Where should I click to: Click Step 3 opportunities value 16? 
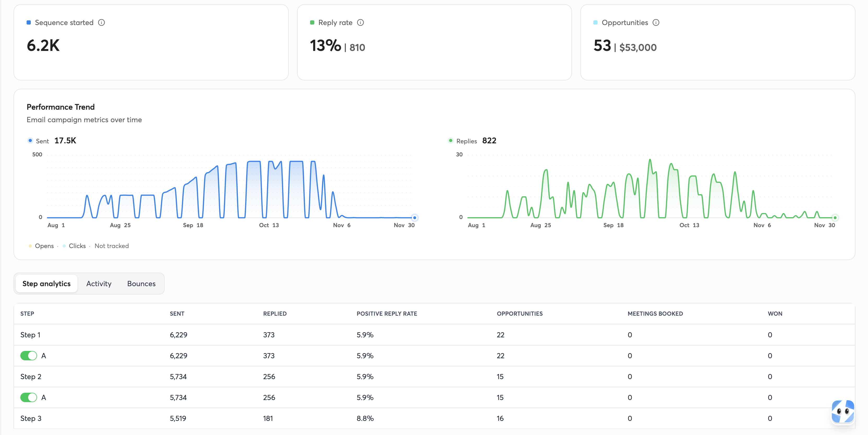point(500,419)
